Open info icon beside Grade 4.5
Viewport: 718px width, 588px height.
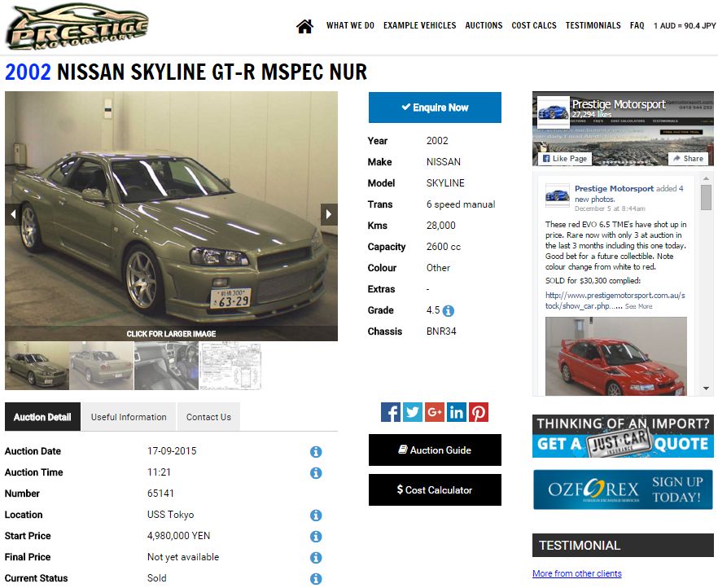449,310
